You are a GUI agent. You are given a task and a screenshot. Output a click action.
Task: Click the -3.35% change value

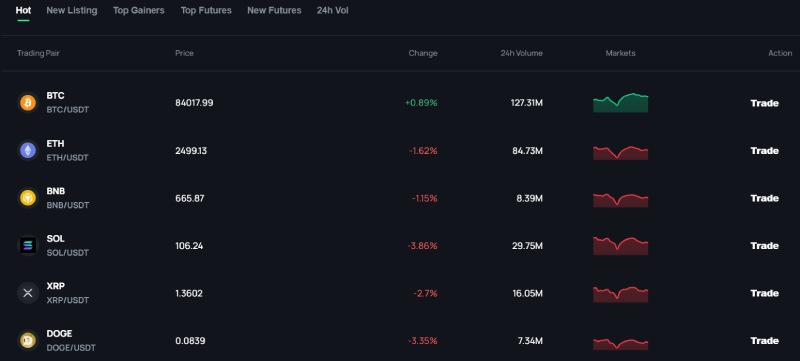pos(422,341)
